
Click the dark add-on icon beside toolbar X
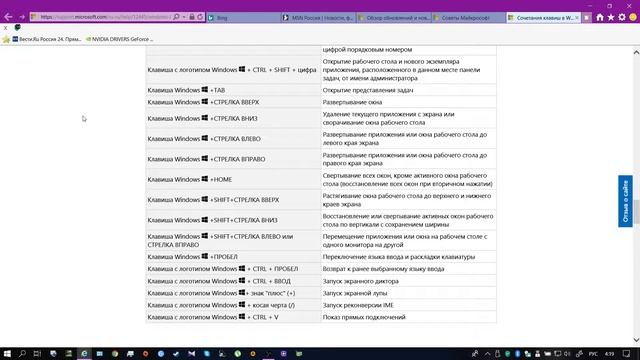click(17, 27)
